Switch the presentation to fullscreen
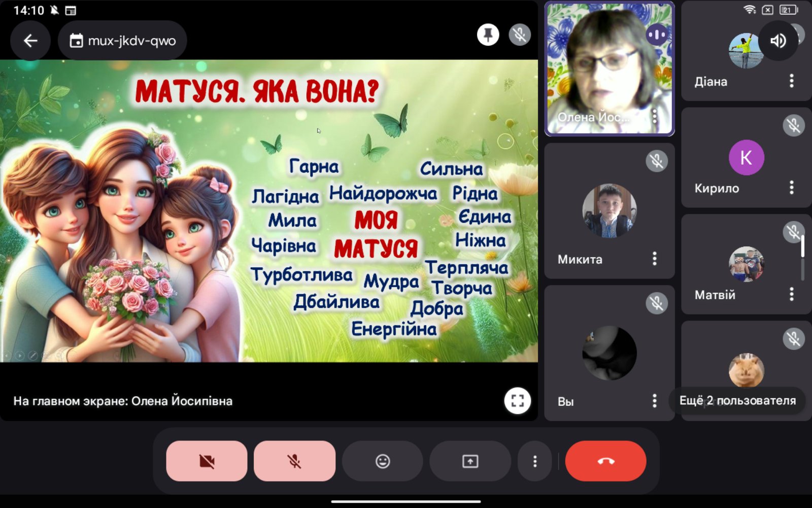The height and width of the screenshot is (508, 812). click(x=518, y=401)
